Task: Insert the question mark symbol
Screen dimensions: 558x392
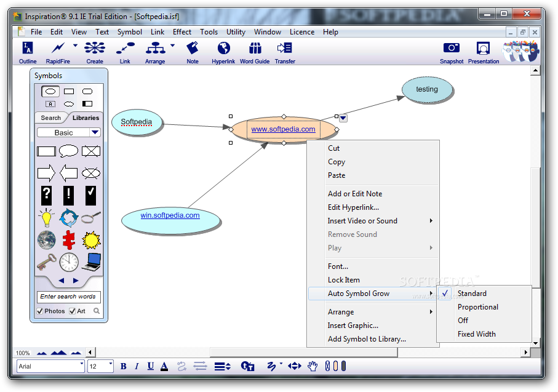Action: tap(46, 196)
